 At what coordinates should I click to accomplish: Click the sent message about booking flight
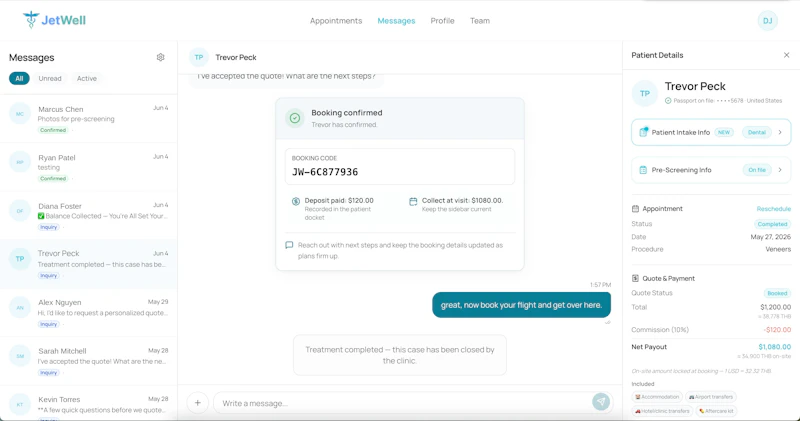pyautogui.click(x=521, y=305)
